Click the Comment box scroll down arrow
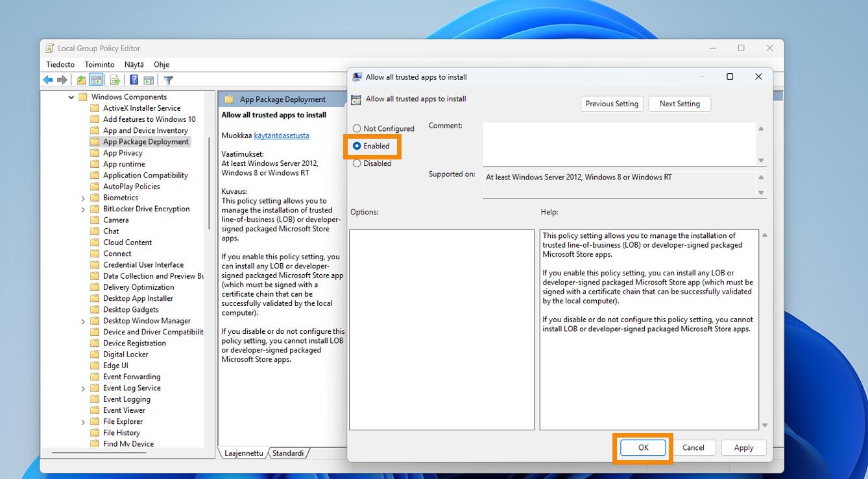The height and width of the screenshot is (479, 868). pyautogui.click(x=761, y=160)
